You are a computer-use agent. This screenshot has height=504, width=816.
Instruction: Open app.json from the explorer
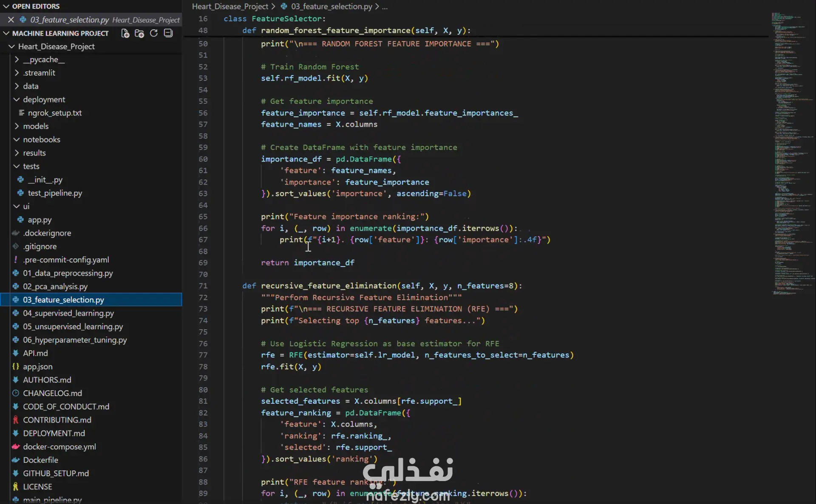coord(37,366)
